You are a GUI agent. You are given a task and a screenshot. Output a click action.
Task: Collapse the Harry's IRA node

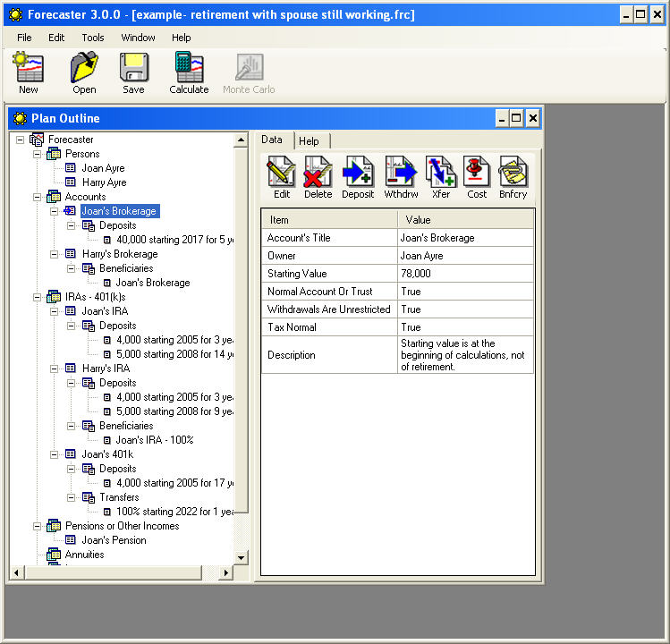55,369
